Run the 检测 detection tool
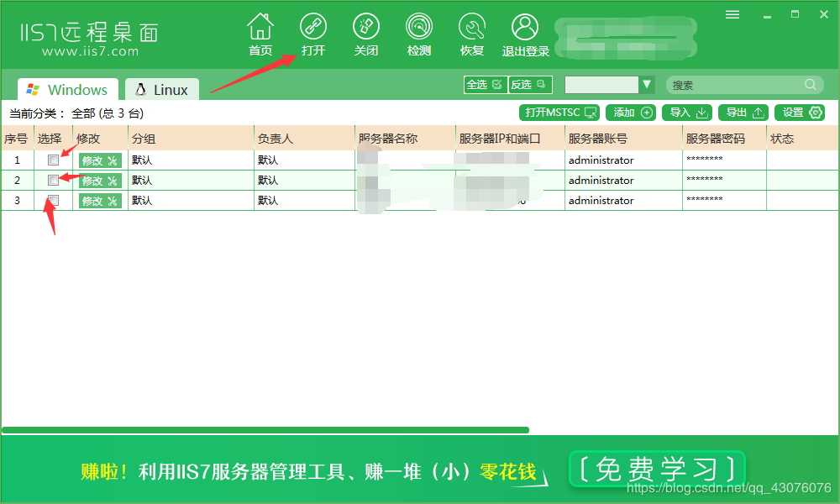 click(418, 32)
